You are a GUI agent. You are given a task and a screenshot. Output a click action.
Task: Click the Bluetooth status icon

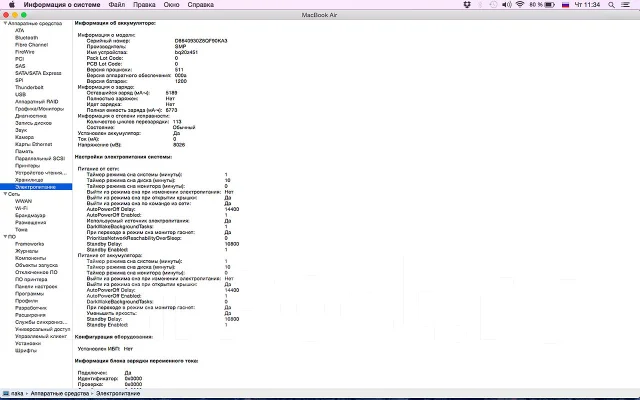(480, 4)
